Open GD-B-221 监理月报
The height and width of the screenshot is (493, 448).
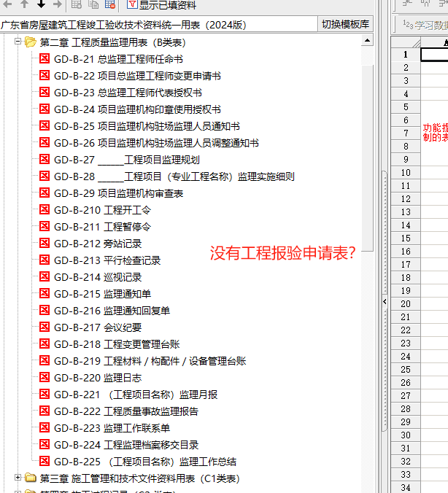click(135, 395)
